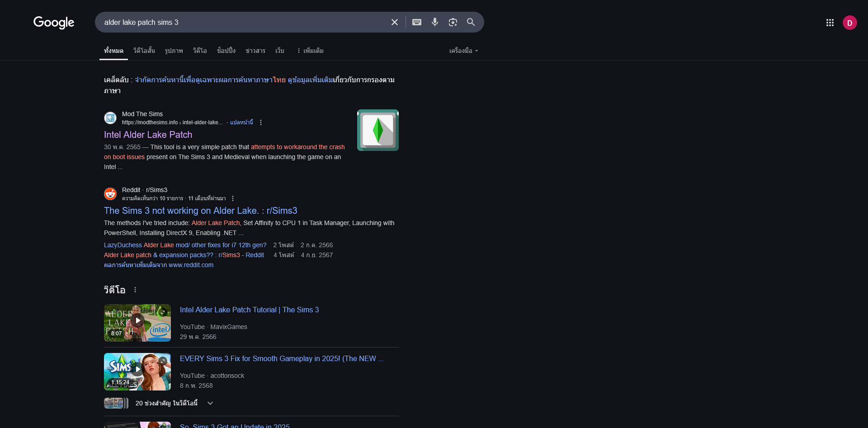Click the Google logo
The image size is (868, 428).
tap(54, 22)
